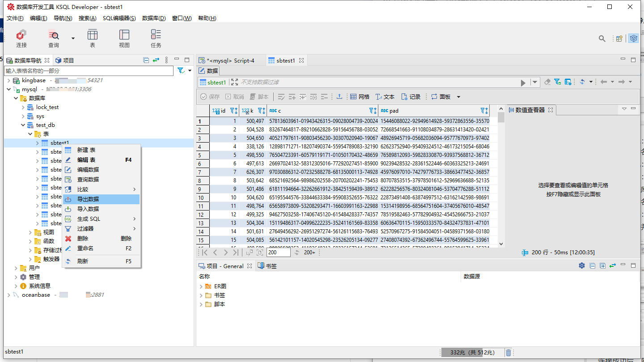Click the 连接 (Connect) toolbar icon

[x=21, y=38]
